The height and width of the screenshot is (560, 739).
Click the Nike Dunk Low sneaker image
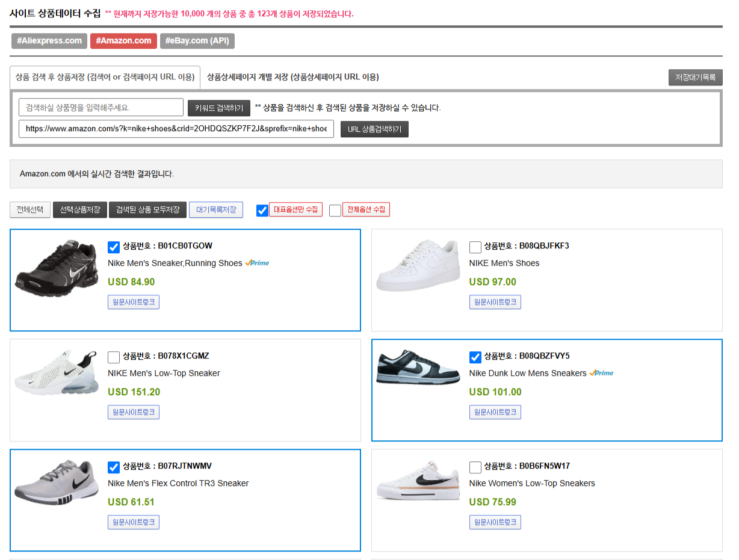pos(417,368)
